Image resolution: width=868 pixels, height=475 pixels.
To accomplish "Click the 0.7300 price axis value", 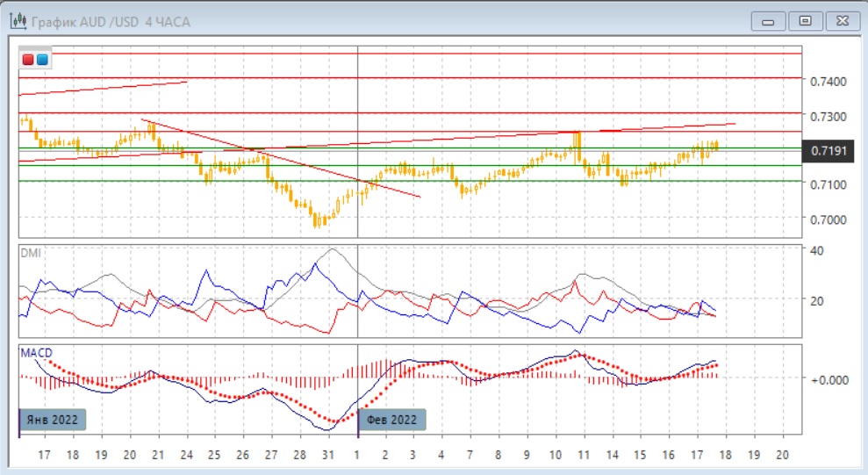I will [829, 117].
